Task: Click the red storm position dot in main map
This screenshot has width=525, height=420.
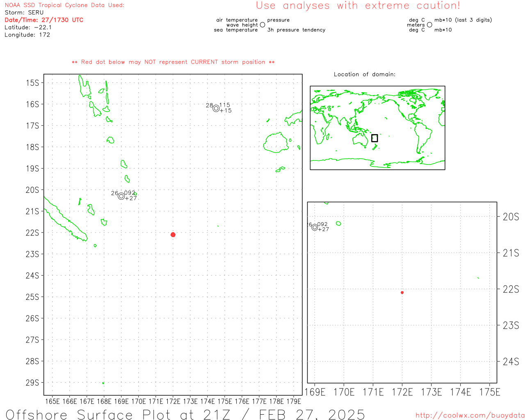Action: tap(173, 235)
